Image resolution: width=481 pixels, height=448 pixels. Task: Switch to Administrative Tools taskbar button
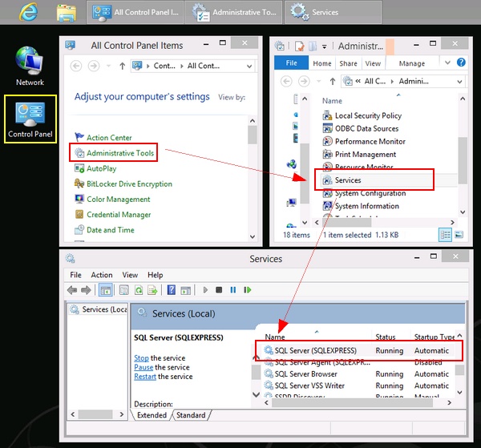pos(233,12)
